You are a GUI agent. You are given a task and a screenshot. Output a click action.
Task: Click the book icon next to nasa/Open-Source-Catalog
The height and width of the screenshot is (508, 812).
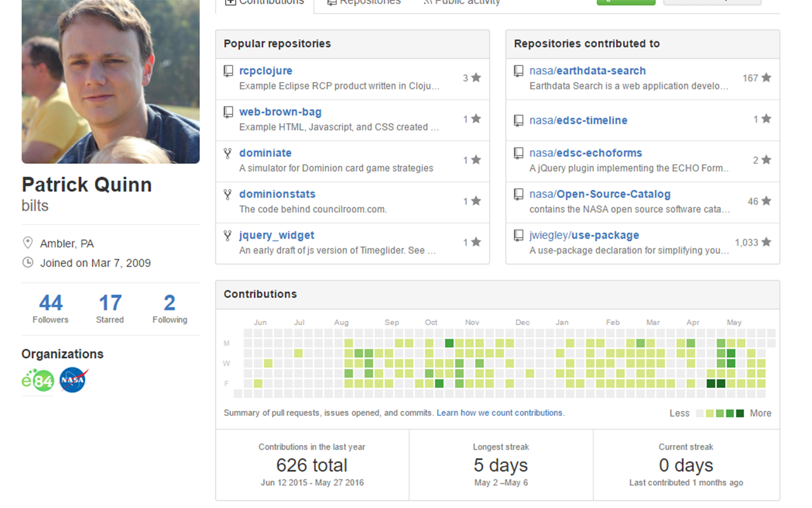pos(518,193)
